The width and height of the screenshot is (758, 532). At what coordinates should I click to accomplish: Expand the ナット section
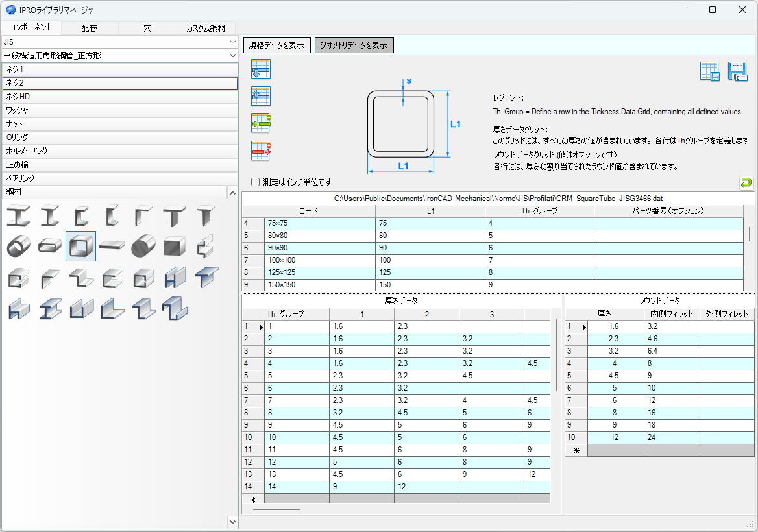tap(120, 124)
